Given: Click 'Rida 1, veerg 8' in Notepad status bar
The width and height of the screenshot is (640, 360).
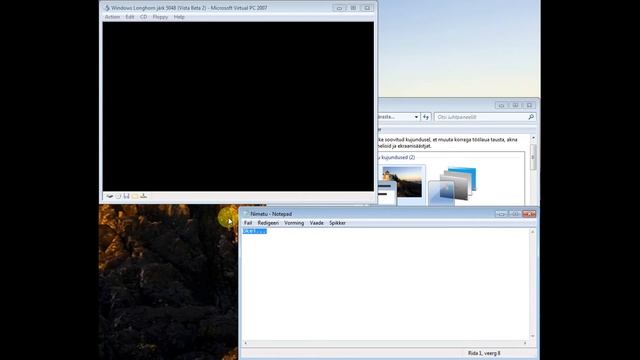Looking at the screenshot, I should pos(484,353).
